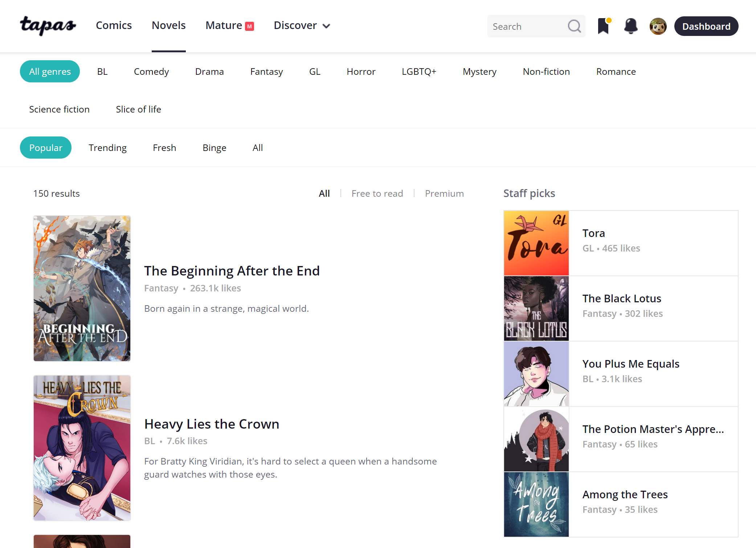The width and height of the screenshot is (756, 548).
Task: Click the Tapas logo
Action: coord(48,26)
